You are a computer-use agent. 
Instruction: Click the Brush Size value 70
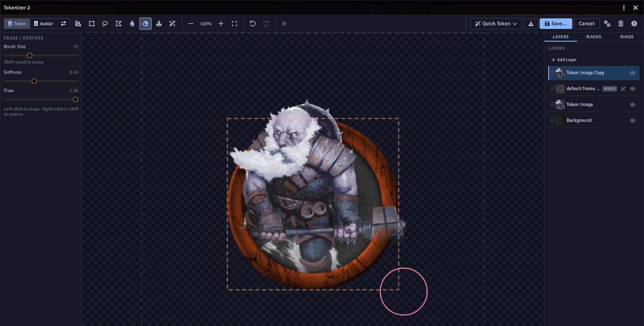[76, 47]
